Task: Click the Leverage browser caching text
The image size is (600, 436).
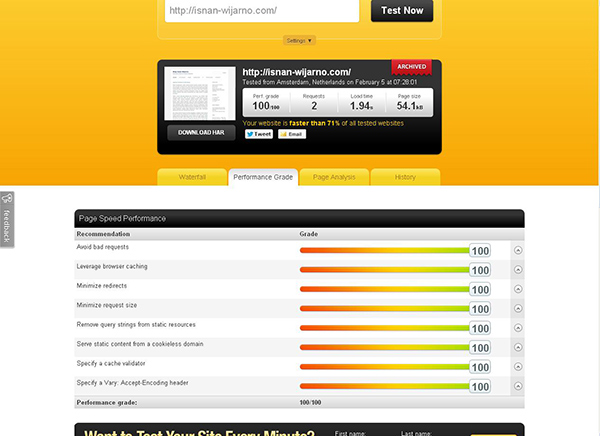Action: pos(112,266)
